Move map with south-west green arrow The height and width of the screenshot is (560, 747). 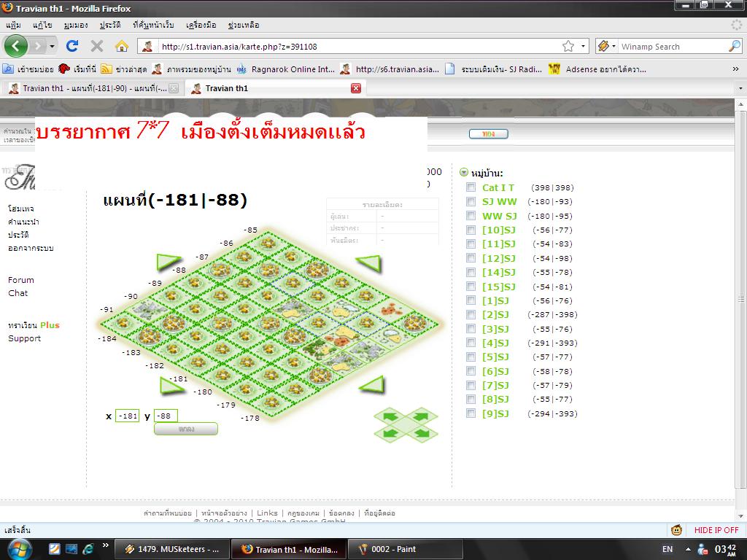coord(171,386)
